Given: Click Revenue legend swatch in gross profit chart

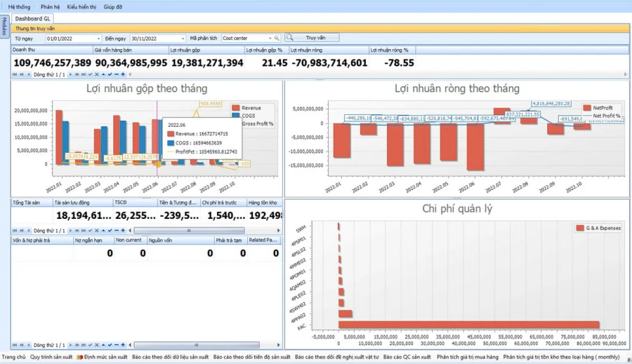Looking at the screenshot, I should 236,108.
